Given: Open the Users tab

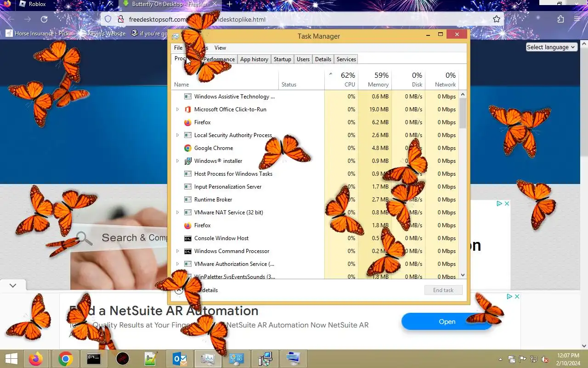Looking at the screenshot, I should coord(303,59).
